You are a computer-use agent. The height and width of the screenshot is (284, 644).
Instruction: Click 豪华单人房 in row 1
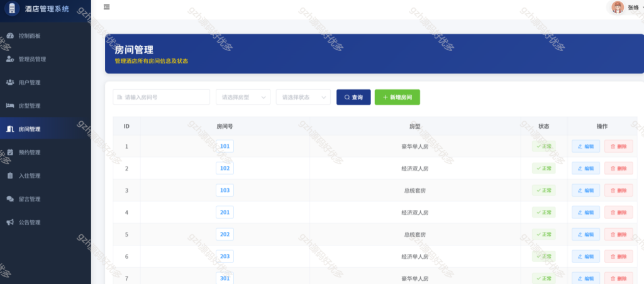tap(415, 146)
